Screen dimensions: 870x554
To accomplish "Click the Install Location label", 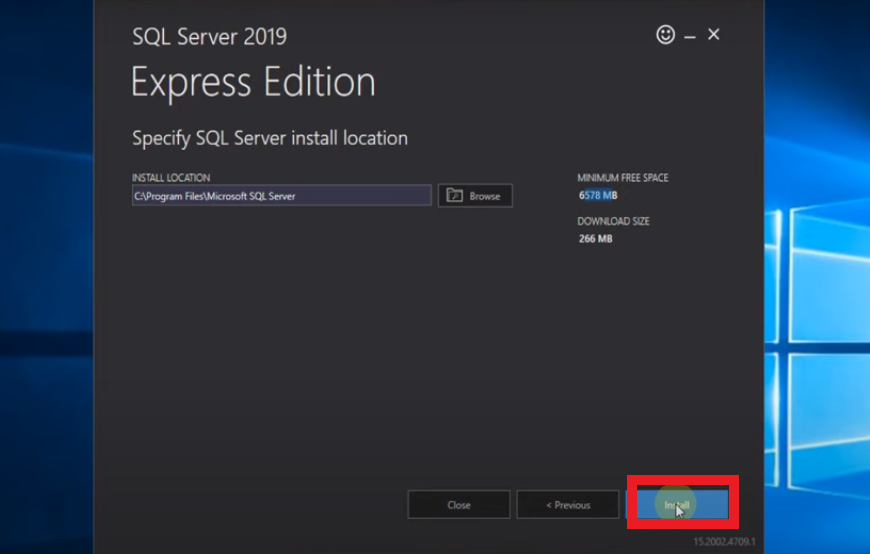I will 171,178.
